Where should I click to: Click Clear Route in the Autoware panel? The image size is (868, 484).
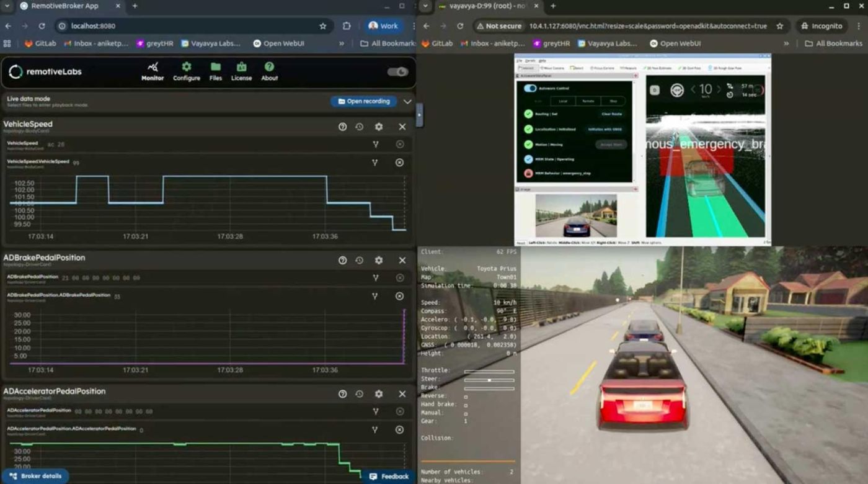click(612, 114)
